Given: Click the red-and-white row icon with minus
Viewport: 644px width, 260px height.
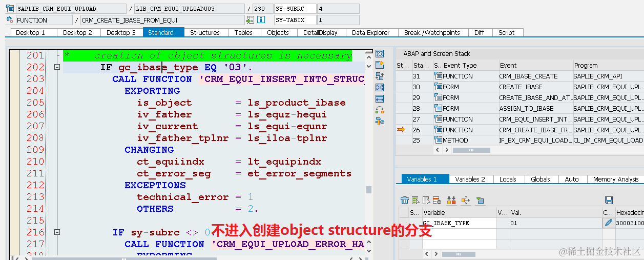Looking at the screenshot, I should 437,200.
